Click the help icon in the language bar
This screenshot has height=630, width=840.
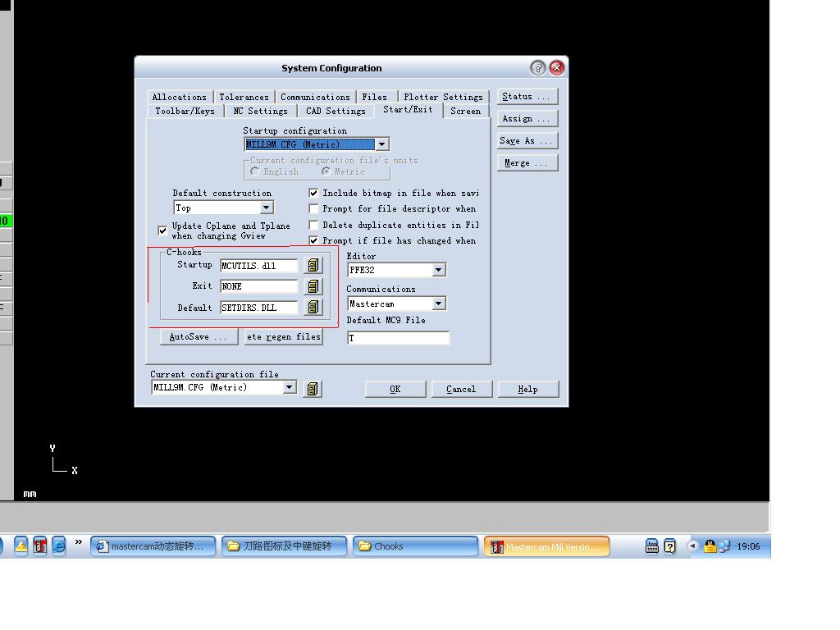coord(669,546)
